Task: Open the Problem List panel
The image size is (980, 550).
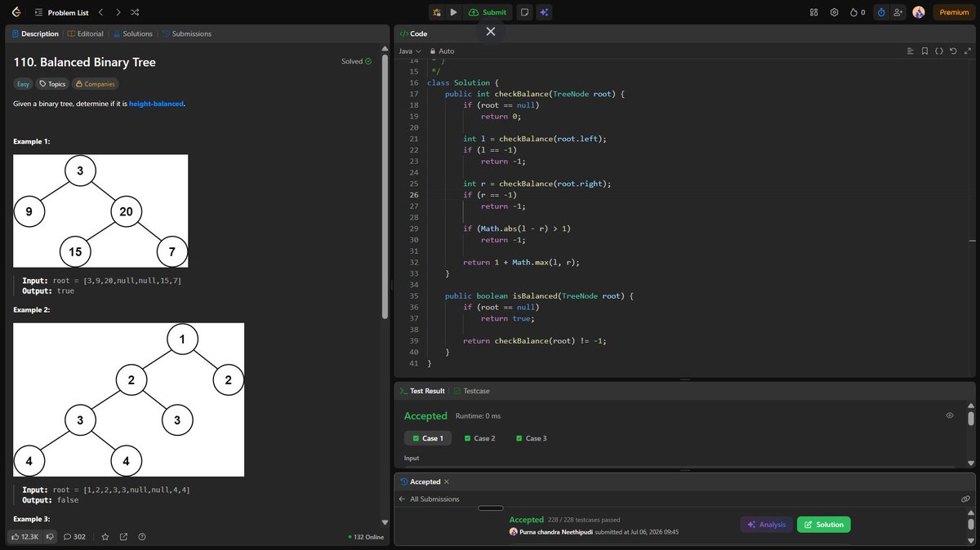Action: click(x=61, y=12)
